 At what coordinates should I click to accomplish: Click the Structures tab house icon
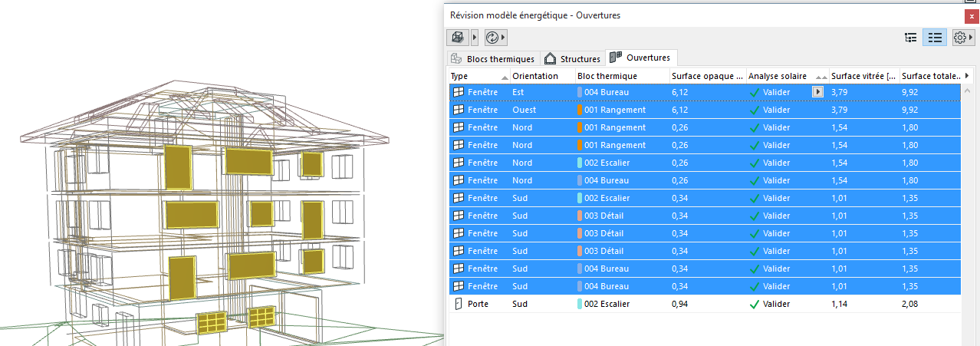click(x=550, y=59)
